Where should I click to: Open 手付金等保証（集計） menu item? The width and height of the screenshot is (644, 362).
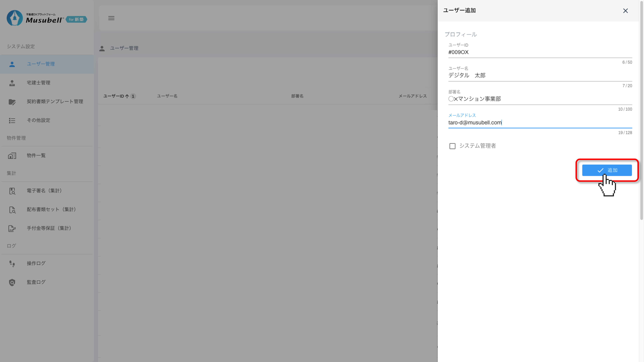[49, 228]
